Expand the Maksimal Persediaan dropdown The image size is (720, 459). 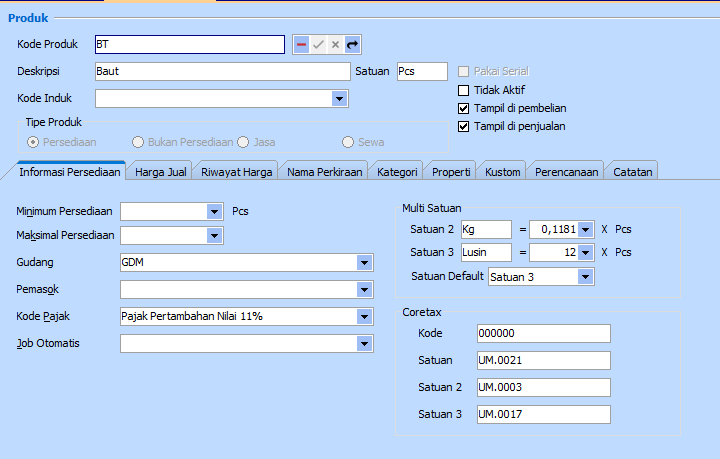coord(214,235)
